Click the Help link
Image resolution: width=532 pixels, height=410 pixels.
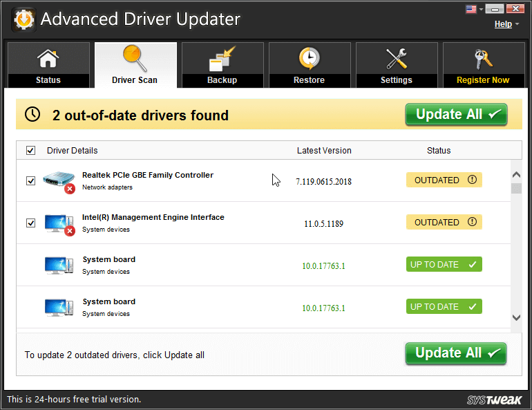click(503, 24)
